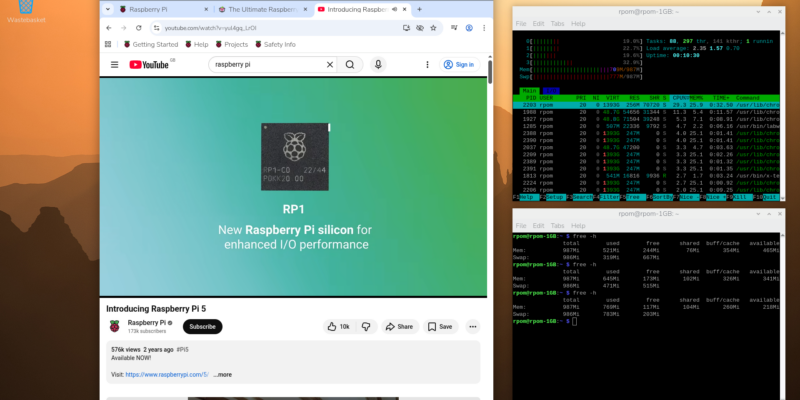Open the Safety Info bookmark

pyautogui.click(x=275, y=44)
